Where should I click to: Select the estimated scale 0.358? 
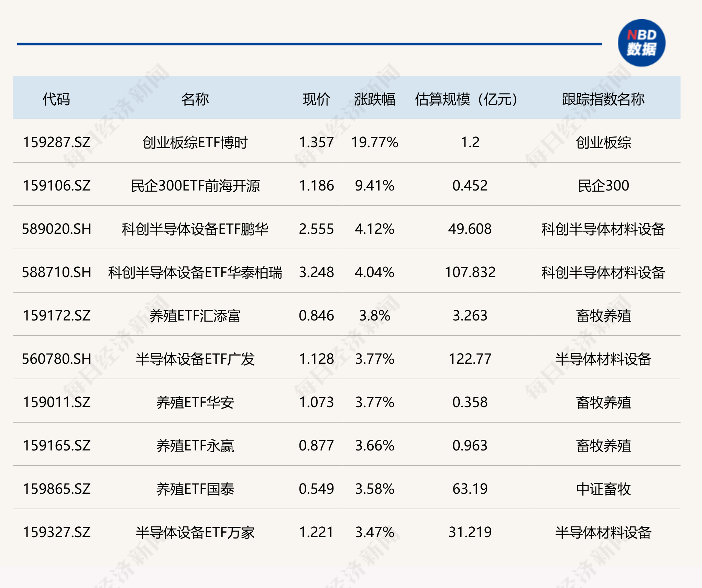pyautogui.click(x=470, y=402)
